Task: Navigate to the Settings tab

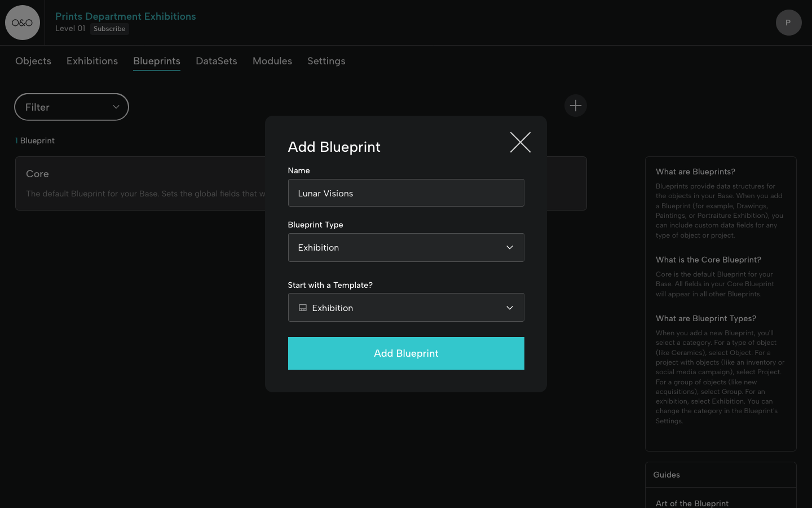Action: 326,61
